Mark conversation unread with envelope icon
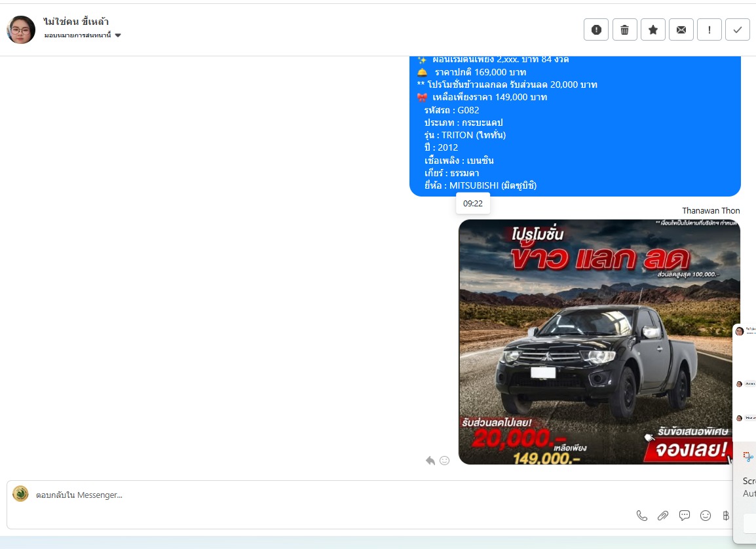The width and height of the screenshot is (756, 549). click(681, 30)
